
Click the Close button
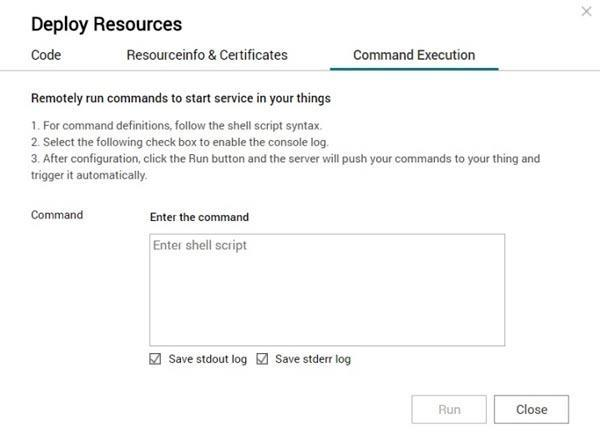pos(532,409)
